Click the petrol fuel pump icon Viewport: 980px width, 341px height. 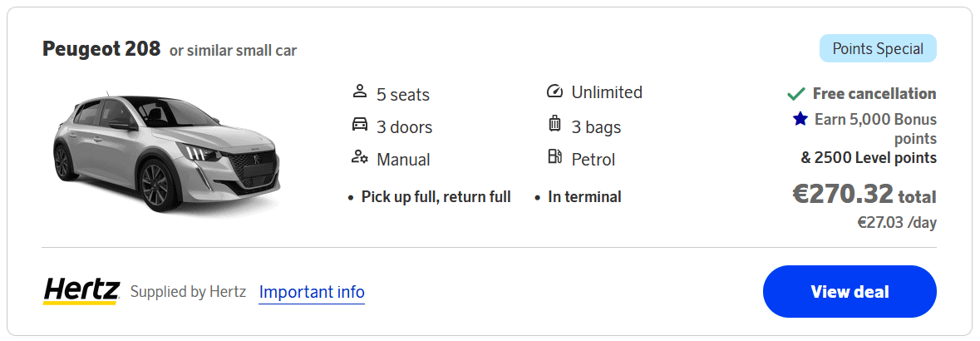pyautogui.click(x=554, y=157)
